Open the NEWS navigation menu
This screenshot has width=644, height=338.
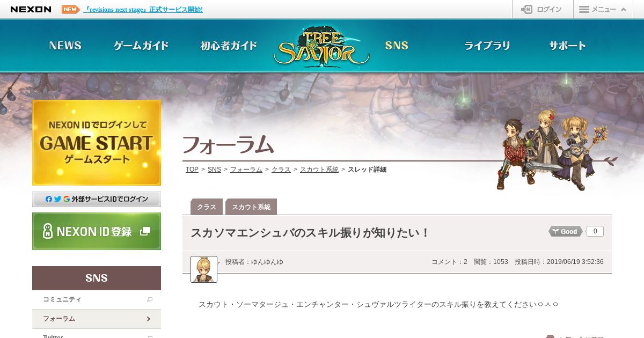(x=65, y=46)
